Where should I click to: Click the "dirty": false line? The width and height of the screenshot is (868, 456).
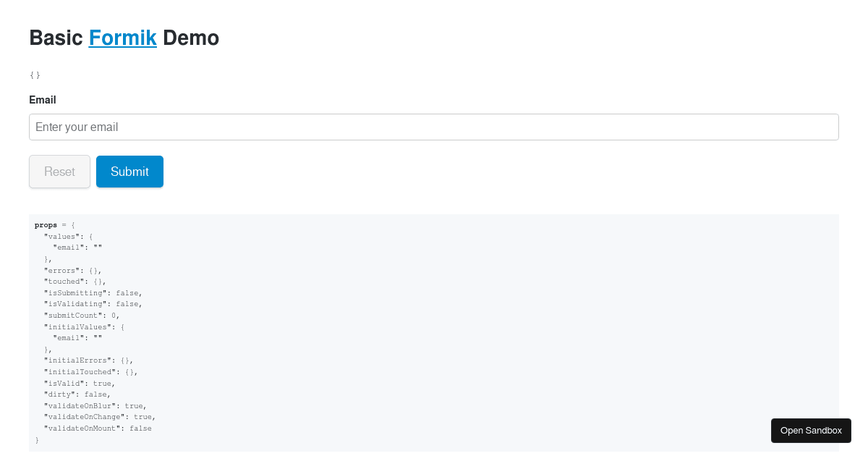click(x=77, y=394)
